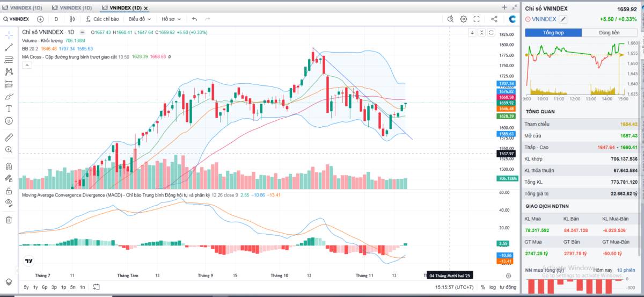Click the maximize pane button

point(492,32)
